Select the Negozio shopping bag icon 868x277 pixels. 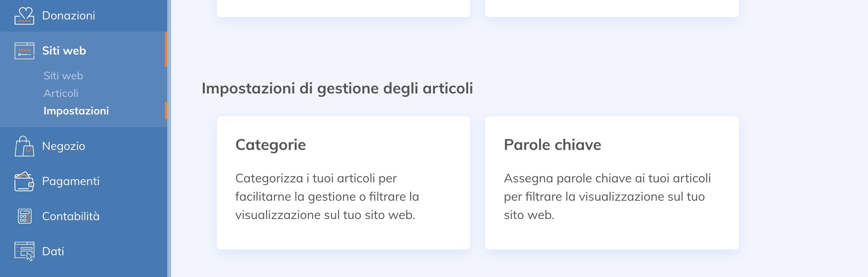(x=24, y=146)
